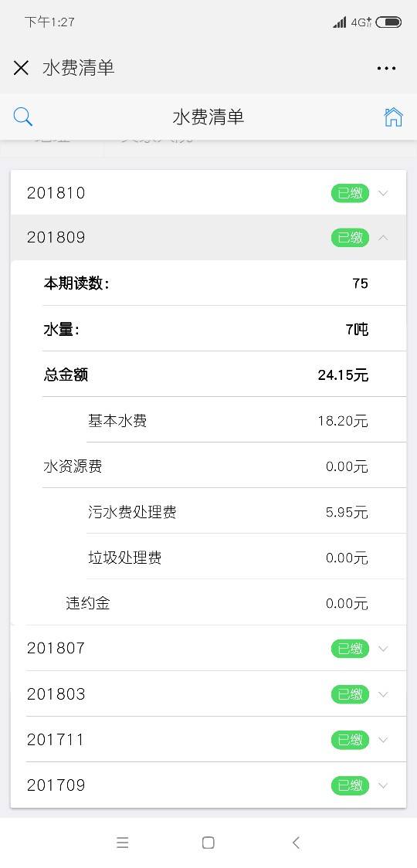The image size is (417, 868).
Task: Tap the Android home square button
Action: 208,843
